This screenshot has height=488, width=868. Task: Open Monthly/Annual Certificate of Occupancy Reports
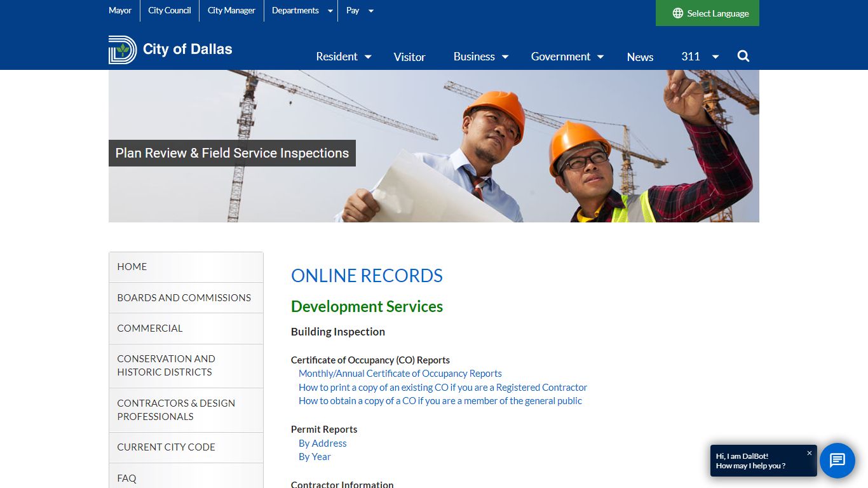point(400,374)
